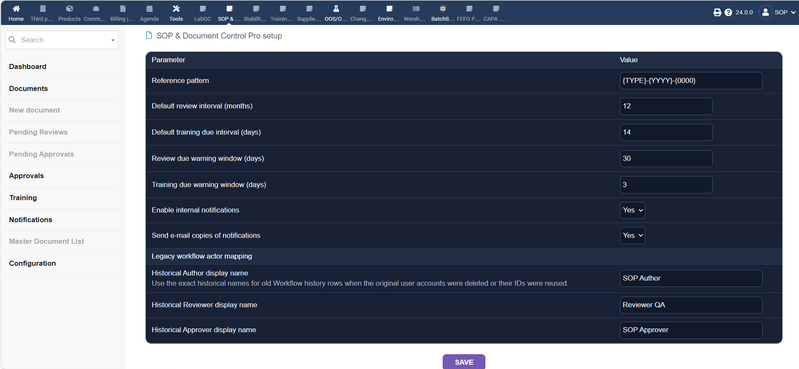Click the magnifier icon in search box
The image size is (799, 369).
pos(12,40)
